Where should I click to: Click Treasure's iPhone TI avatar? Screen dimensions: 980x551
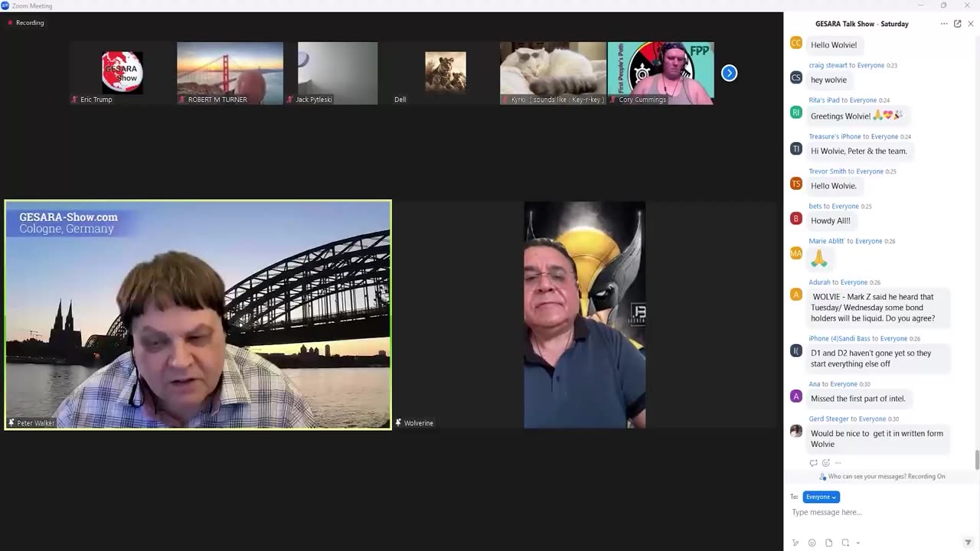tap(796, 148)
